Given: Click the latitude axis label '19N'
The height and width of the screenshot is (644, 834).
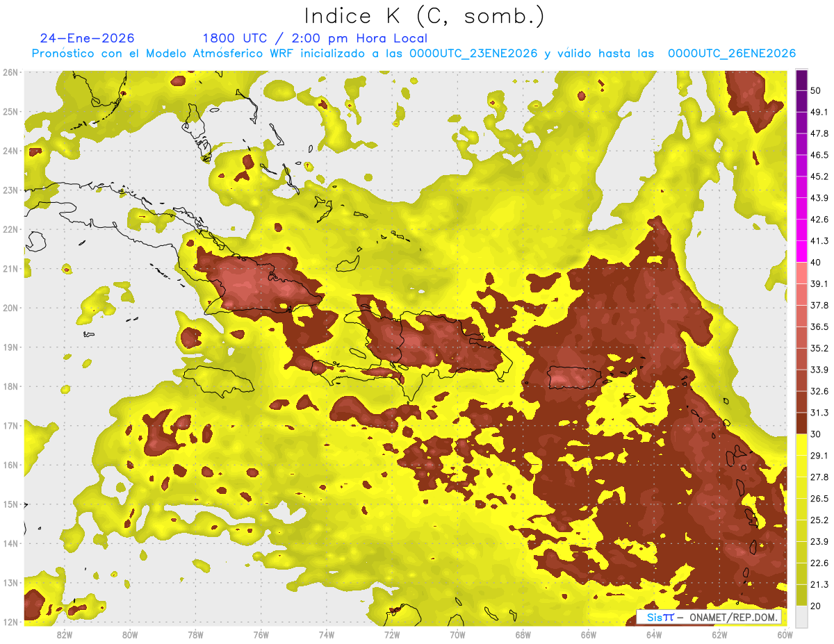Looking at the screenshot, I should (x=10, y=347).
